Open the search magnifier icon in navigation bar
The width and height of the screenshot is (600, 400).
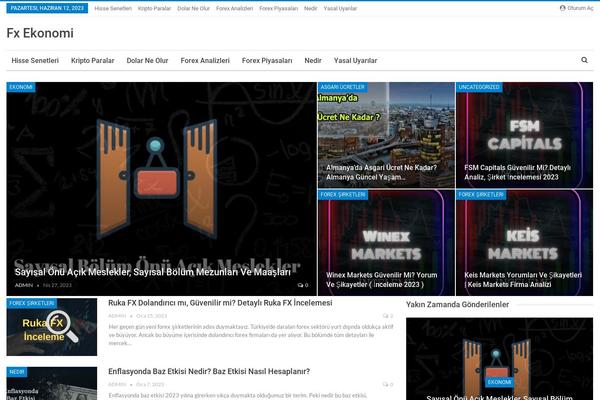tap(584, 60)
